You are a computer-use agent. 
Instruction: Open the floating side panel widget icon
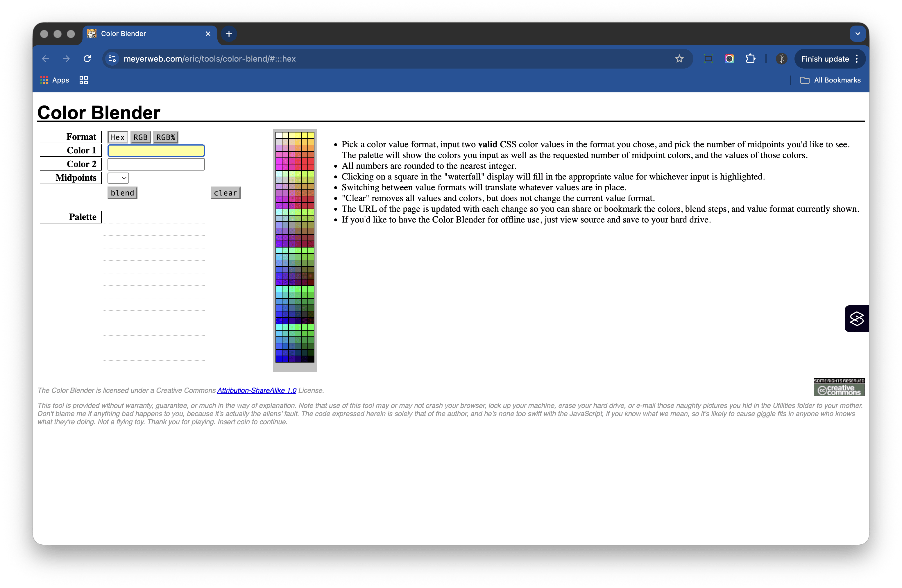coord(856,319)
